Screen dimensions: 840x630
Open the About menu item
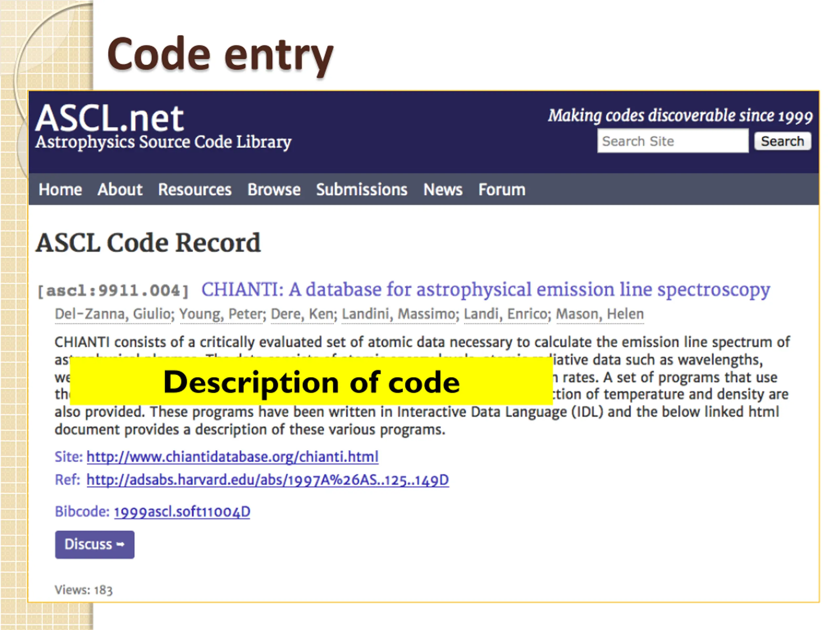point(120,190)
